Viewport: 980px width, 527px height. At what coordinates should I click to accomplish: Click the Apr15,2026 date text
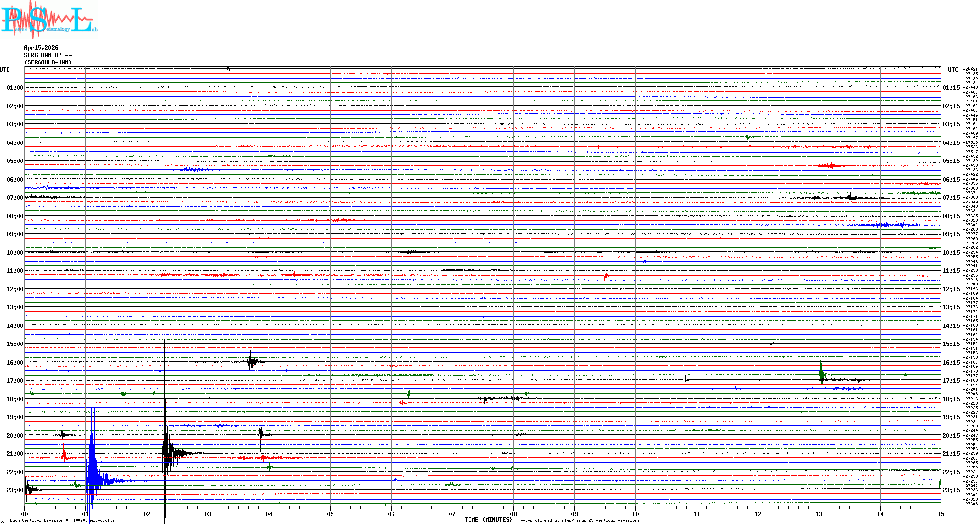(x=41, y=48)
